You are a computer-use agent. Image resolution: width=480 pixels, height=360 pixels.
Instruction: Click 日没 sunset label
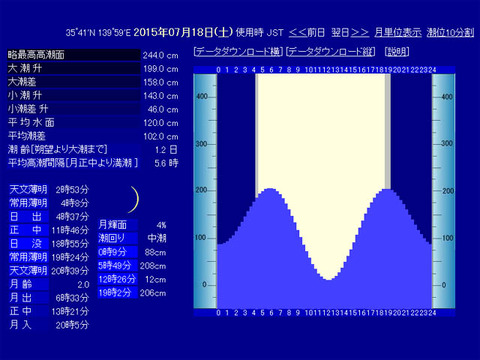(x=28, y=244)
